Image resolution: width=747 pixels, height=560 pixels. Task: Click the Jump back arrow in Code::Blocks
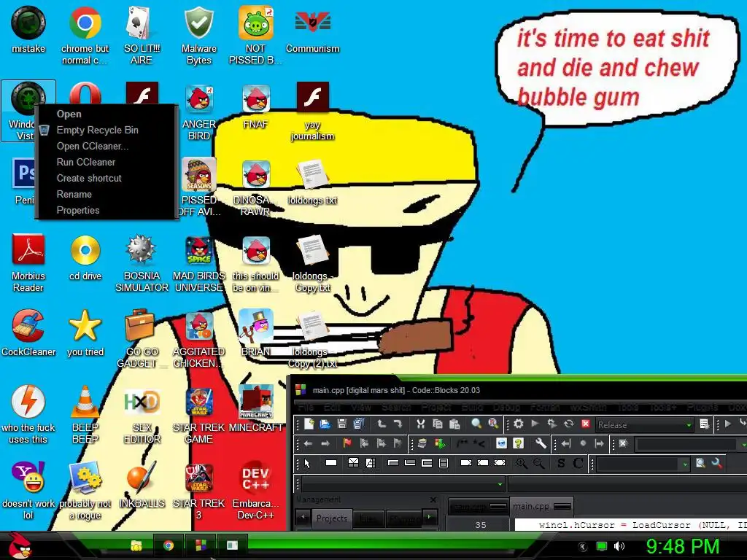[309, 444]
